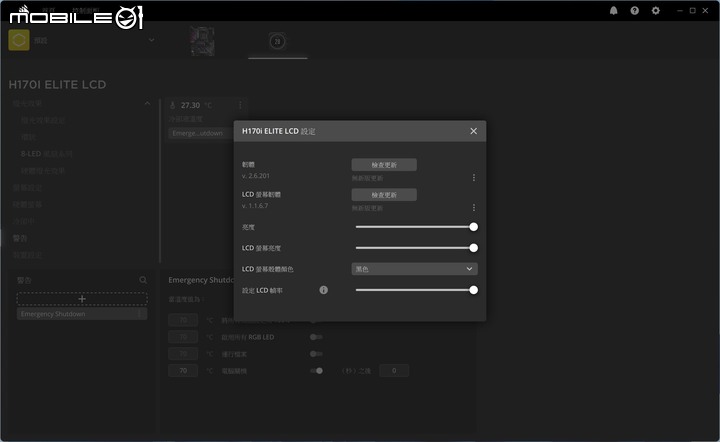
Task: Select the H170i cooler device tab icon
Action: (277, 41)
